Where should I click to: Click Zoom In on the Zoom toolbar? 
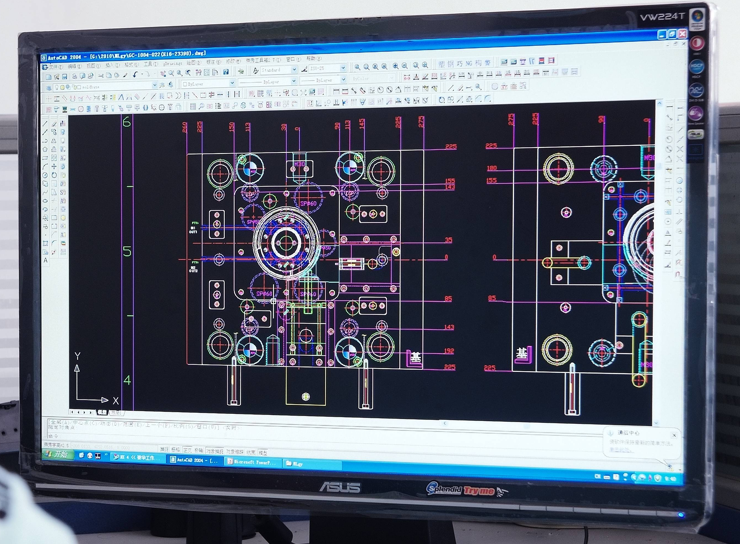coord(395,67)
